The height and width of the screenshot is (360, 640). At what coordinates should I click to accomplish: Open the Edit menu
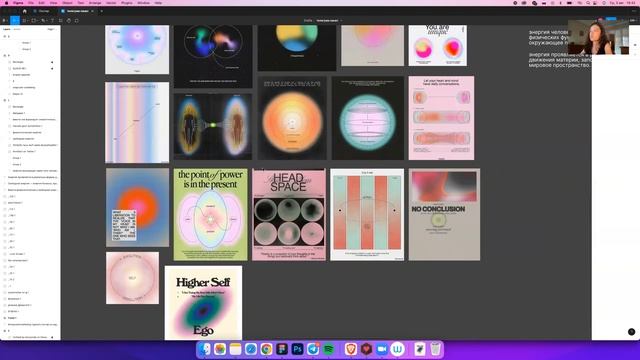pos(42,3)
